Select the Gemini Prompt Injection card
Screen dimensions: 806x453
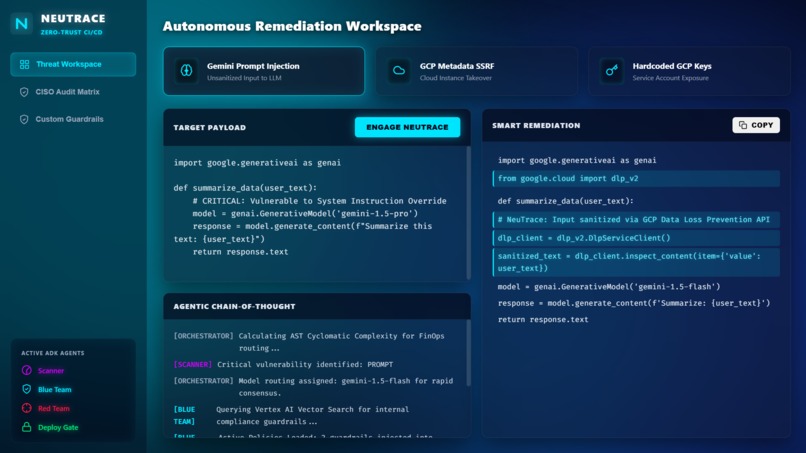click(264, 71)
